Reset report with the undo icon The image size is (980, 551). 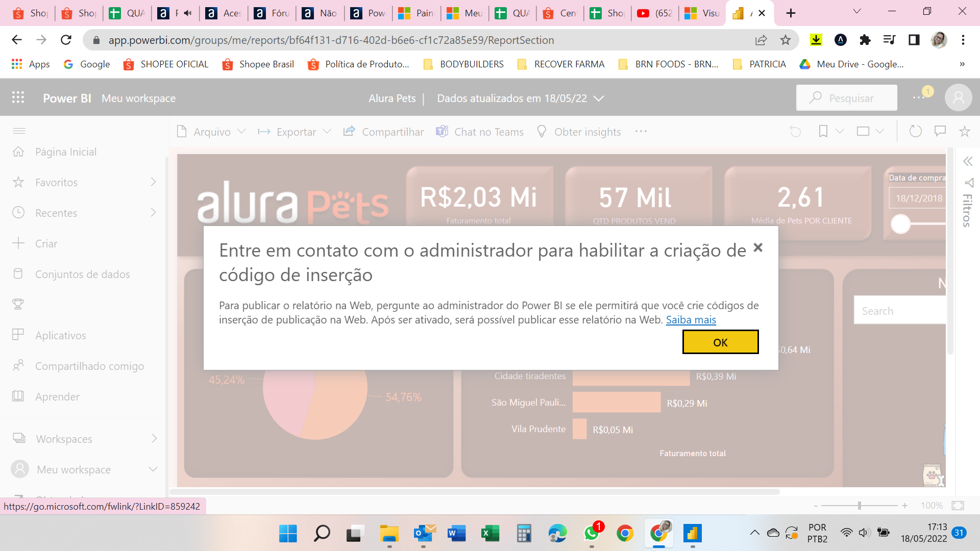coord(795,132)
